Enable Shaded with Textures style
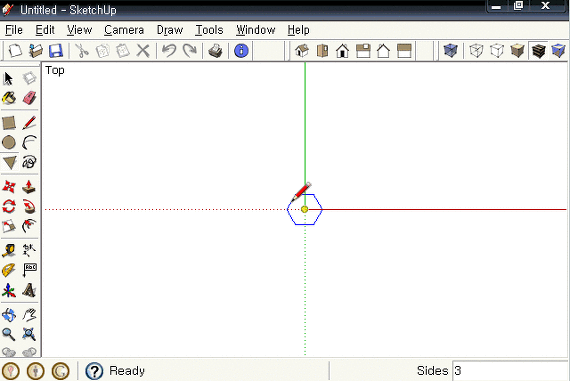The image size is (570, 381). pos(538,51)
